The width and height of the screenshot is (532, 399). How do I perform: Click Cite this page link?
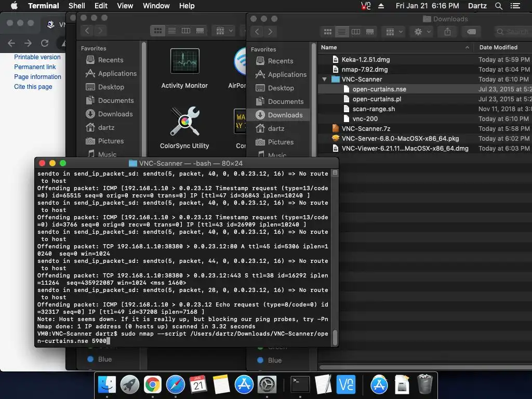pyautogui.click(x=33, y=87)
